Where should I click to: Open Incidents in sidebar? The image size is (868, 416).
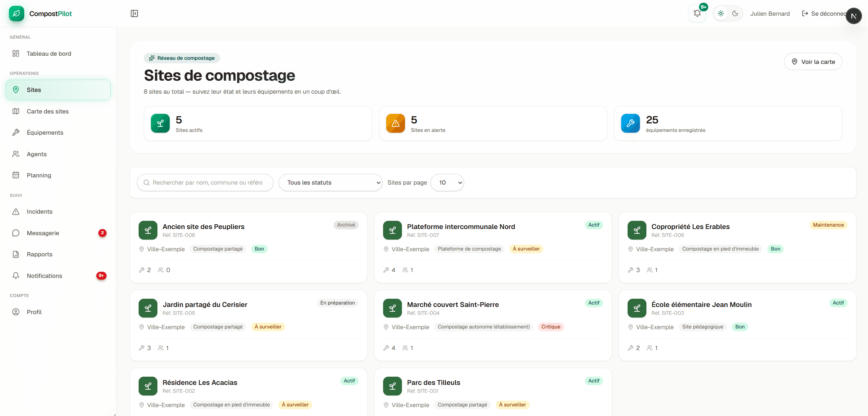point(58,212)
